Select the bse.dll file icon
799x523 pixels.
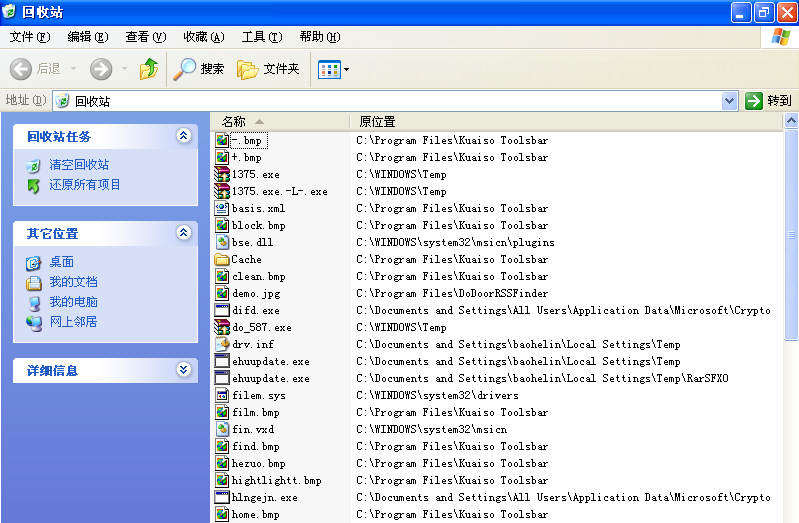click(x=222, y=242)
